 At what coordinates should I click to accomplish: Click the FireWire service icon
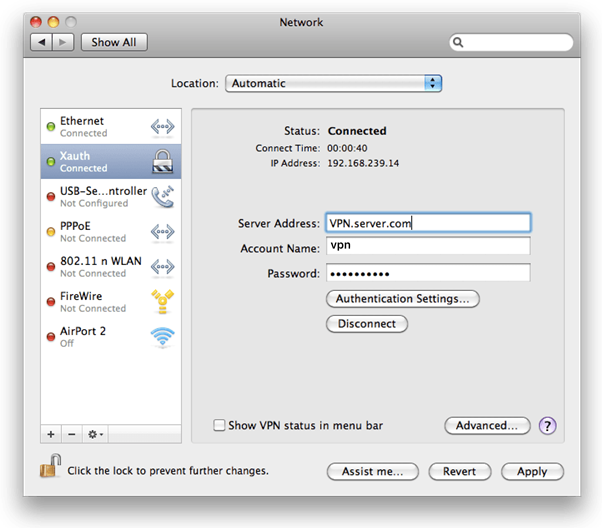coord(162,301)
